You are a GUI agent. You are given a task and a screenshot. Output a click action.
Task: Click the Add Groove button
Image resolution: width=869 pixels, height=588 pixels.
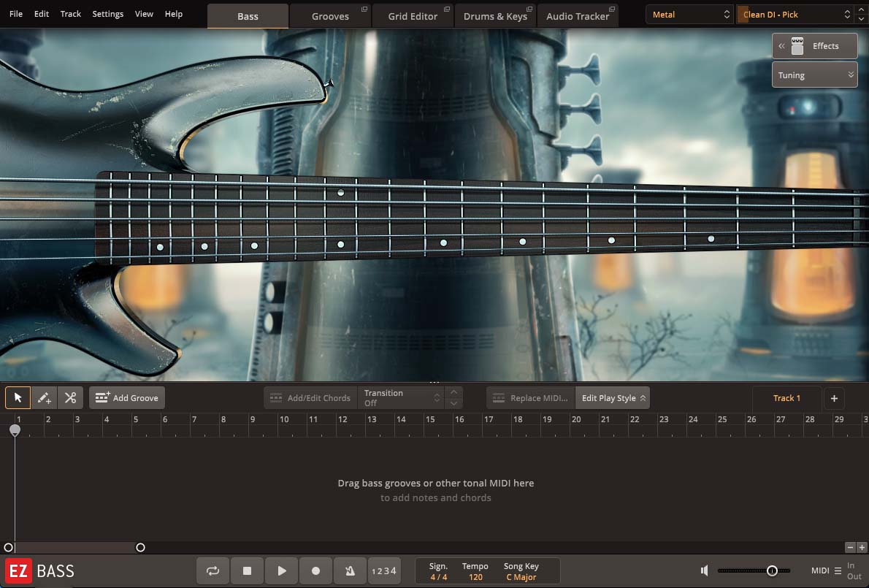click(x=126, y=397)
